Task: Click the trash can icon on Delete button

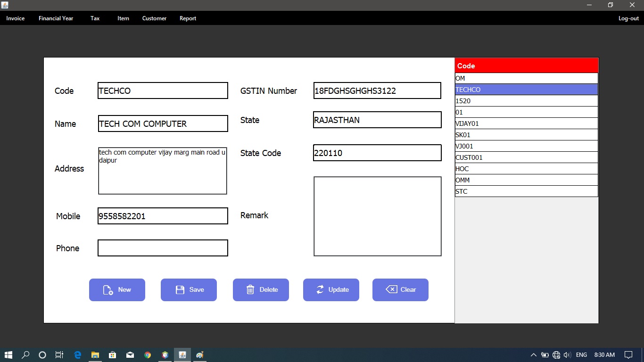Action: pos(250,289)
